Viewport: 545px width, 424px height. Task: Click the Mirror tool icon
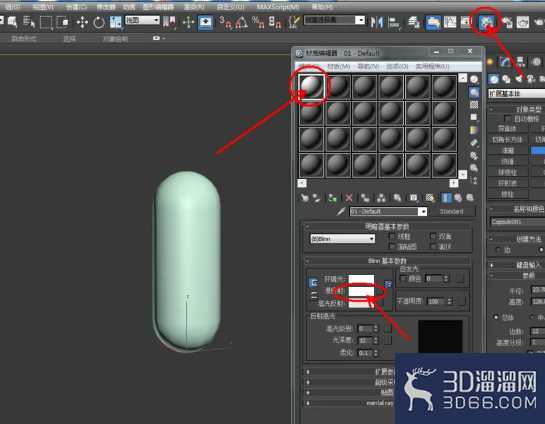click(x=377, y=22)
